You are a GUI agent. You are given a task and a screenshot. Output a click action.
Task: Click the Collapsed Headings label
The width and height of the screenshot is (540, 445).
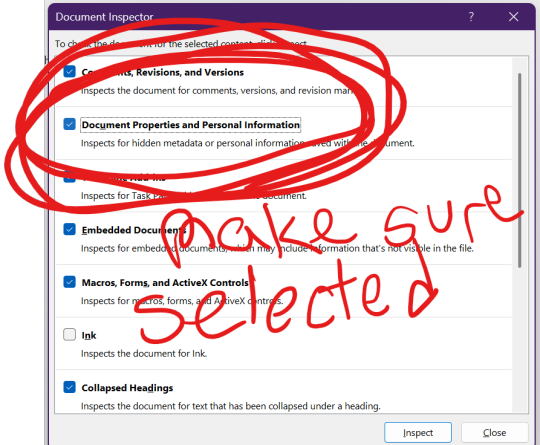[127, 388]
